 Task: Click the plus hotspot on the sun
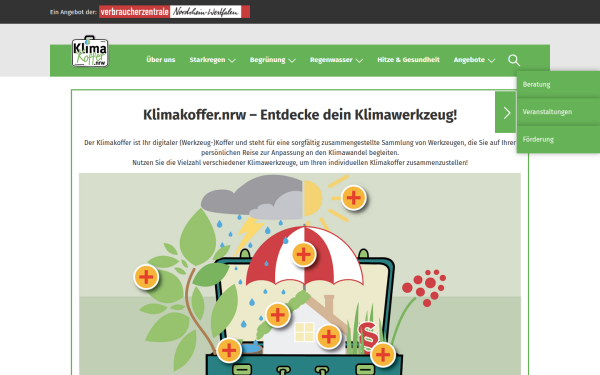[x=354, y=198]
